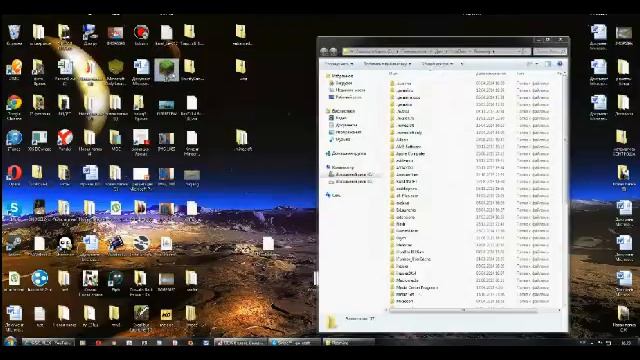
Task: Open the Упорядочить dropdown in the Explorer toolbar
Action: (x=339, y=64)
